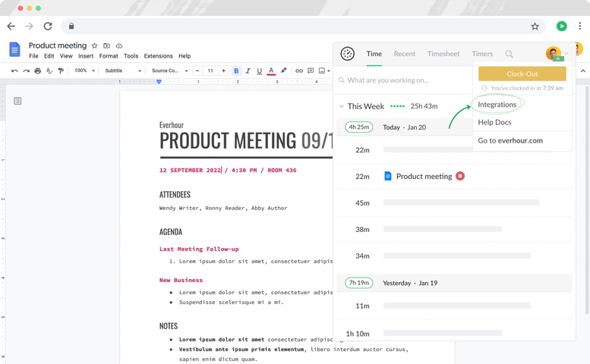Click the Everhour logo in the panel

[x=347, y=54]
